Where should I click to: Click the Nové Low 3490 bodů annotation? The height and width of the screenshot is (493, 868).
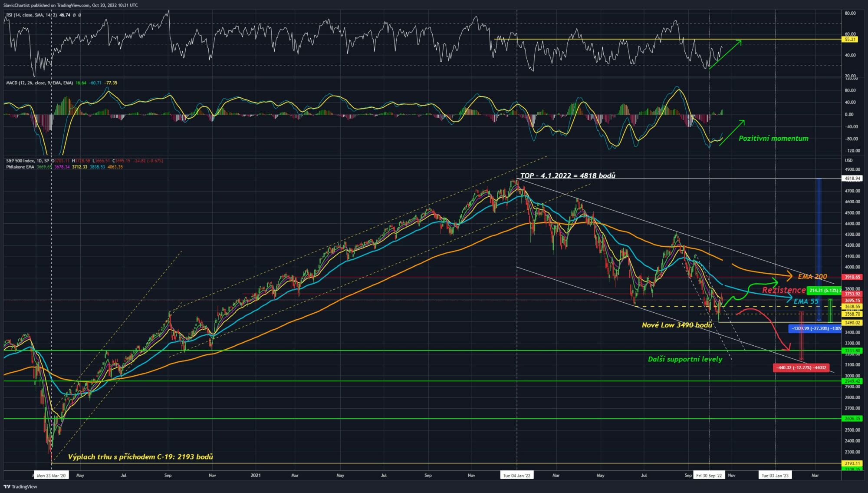677,325
